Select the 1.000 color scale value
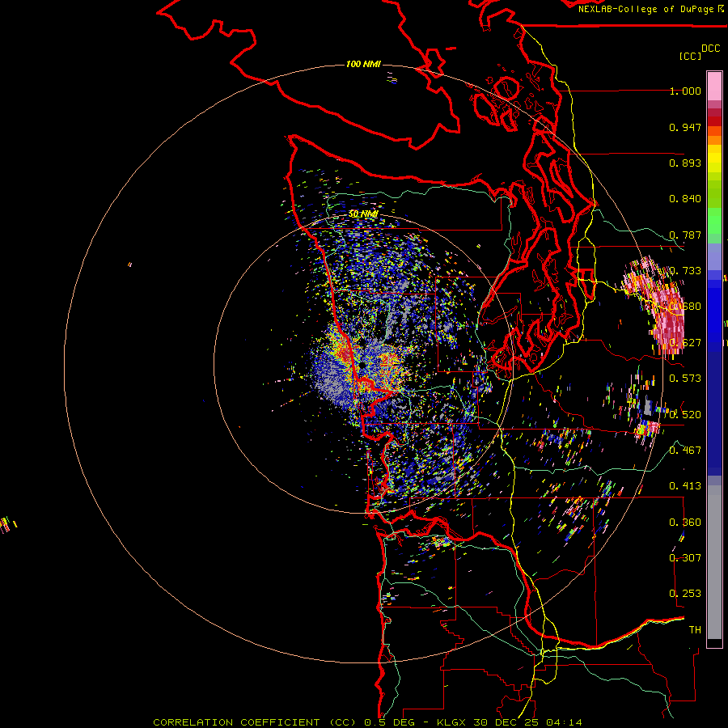The height and width of the screenshot is (728, 728). tap(685, 91)
